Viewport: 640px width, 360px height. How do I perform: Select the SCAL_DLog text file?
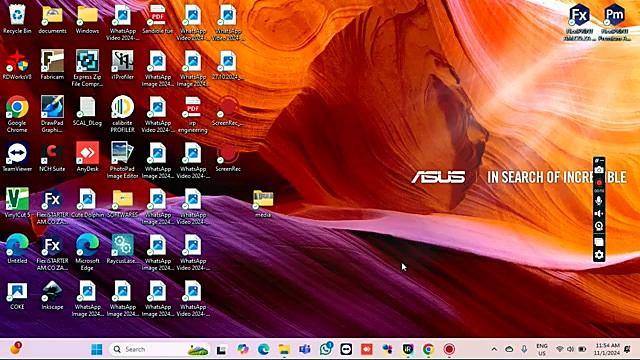point(87,111)
